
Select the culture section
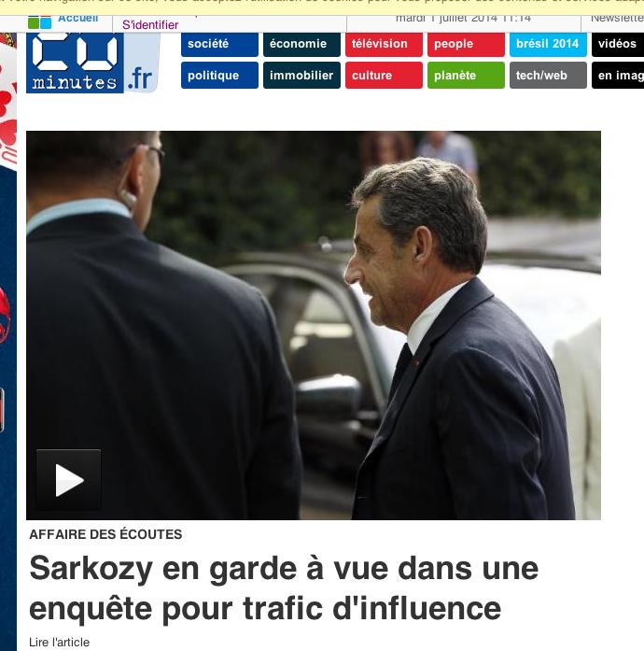tap(384, 75)
